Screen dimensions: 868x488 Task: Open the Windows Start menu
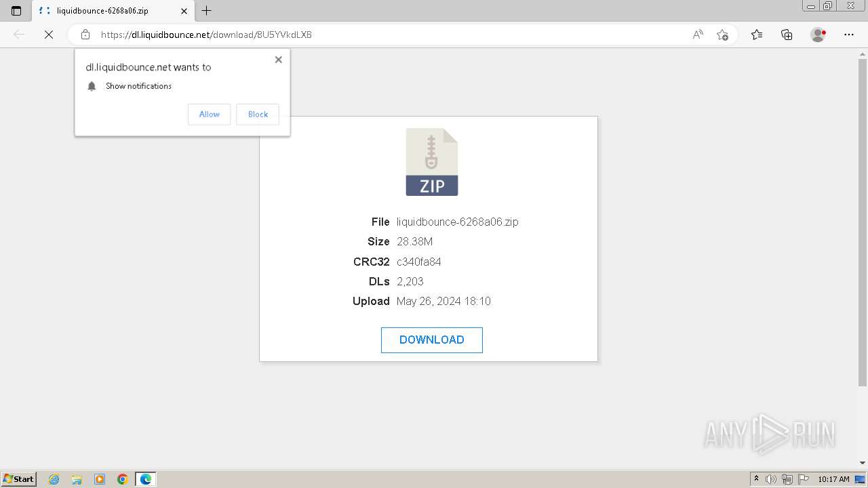[x=18, y=479]
